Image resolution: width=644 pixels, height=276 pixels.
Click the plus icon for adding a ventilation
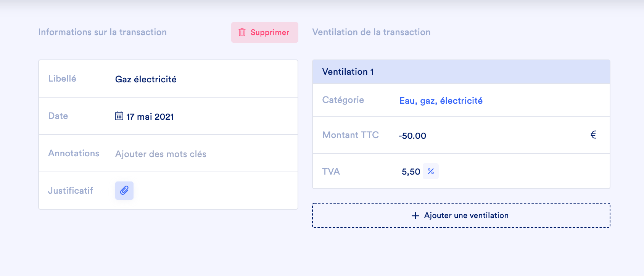pyautogui.click(x=415, y=216)
